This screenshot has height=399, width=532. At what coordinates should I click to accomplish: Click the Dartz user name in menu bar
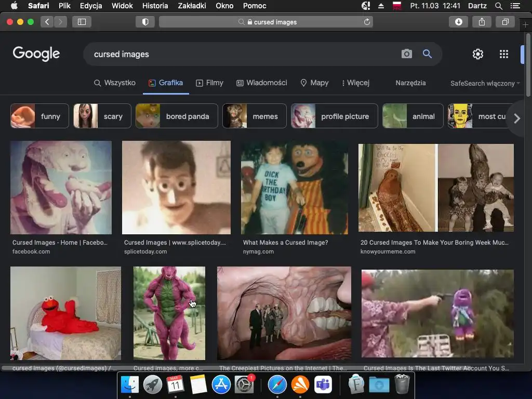click(x=477, y=6)
